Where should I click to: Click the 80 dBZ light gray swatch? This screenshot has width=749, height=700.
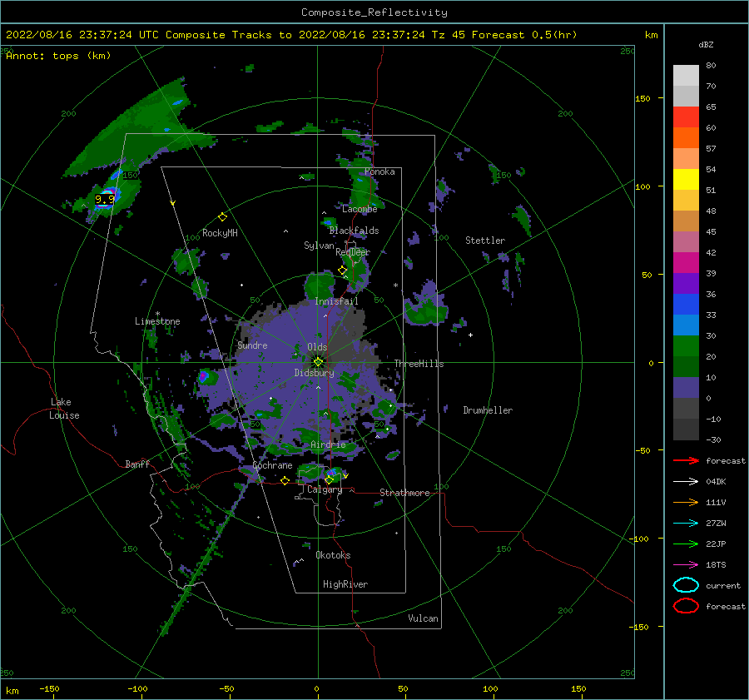click(x=686, y=75)
